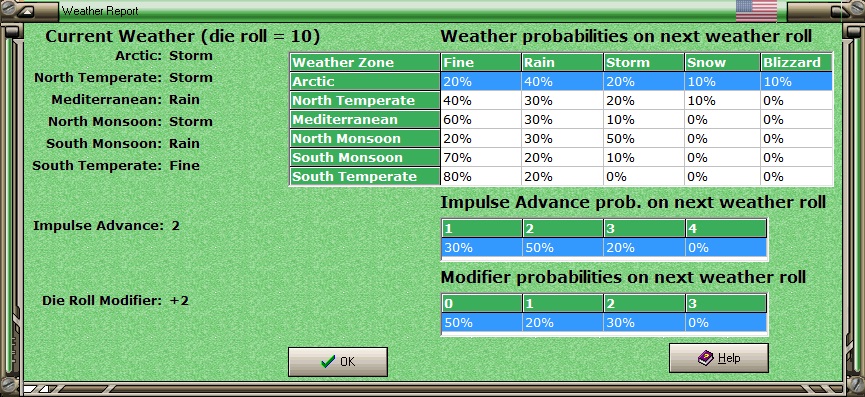865x397 pixels.
Task: Select the North Temperate zone row header
Action: pyautogui.click(x=365, y=100)
